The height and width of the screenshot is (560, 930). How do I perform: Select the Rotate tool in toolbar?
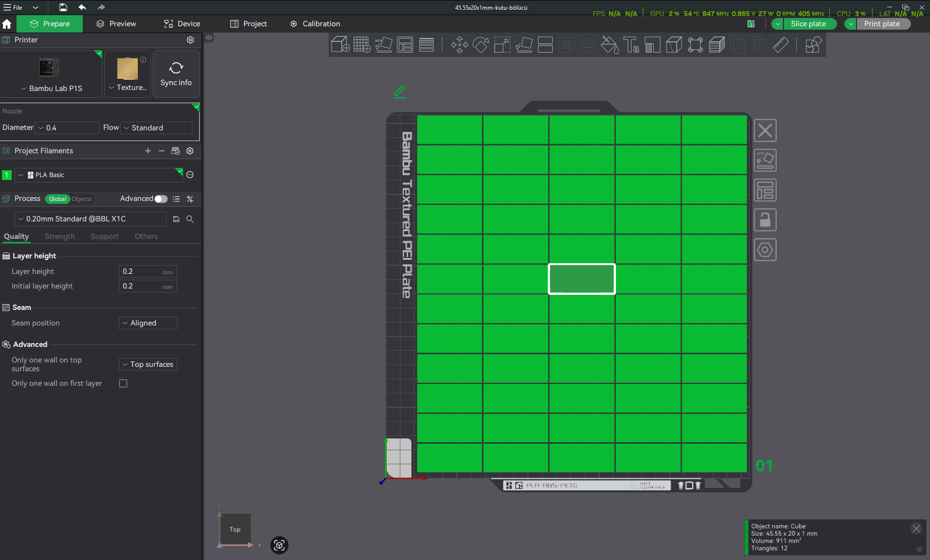[x=481, y=45]
